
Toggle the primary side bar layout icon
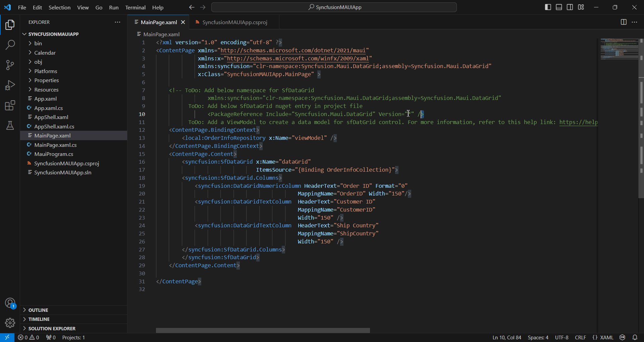pos(548,7)
